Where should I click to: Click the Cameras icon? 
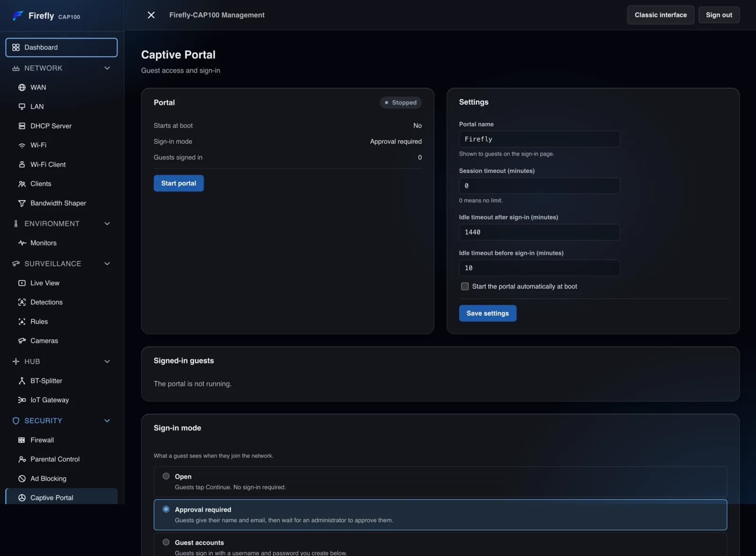click(22, 341)
